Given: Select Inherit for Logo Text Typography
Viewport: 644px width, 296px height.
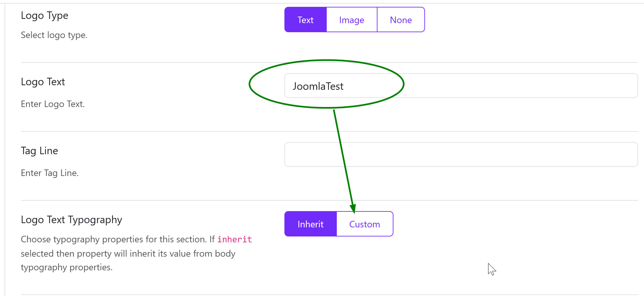Looking at the screenshot, I should 310,224.
